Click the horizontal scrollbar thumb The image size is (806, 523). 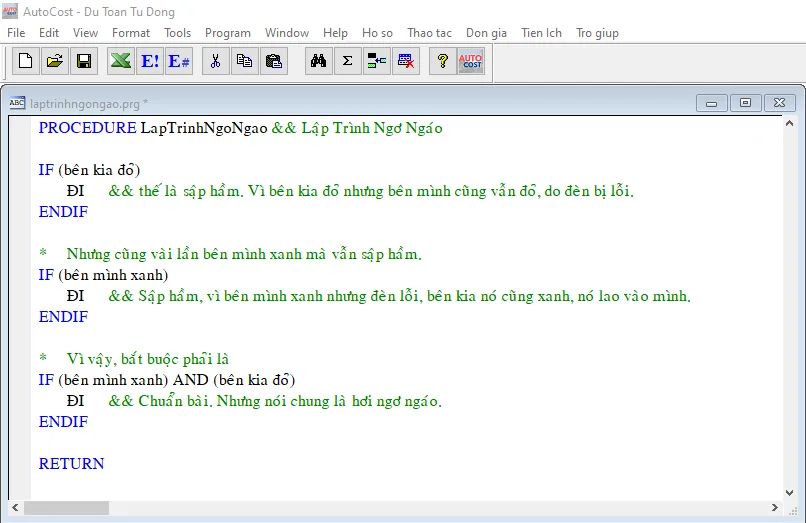tap(66, 508)
